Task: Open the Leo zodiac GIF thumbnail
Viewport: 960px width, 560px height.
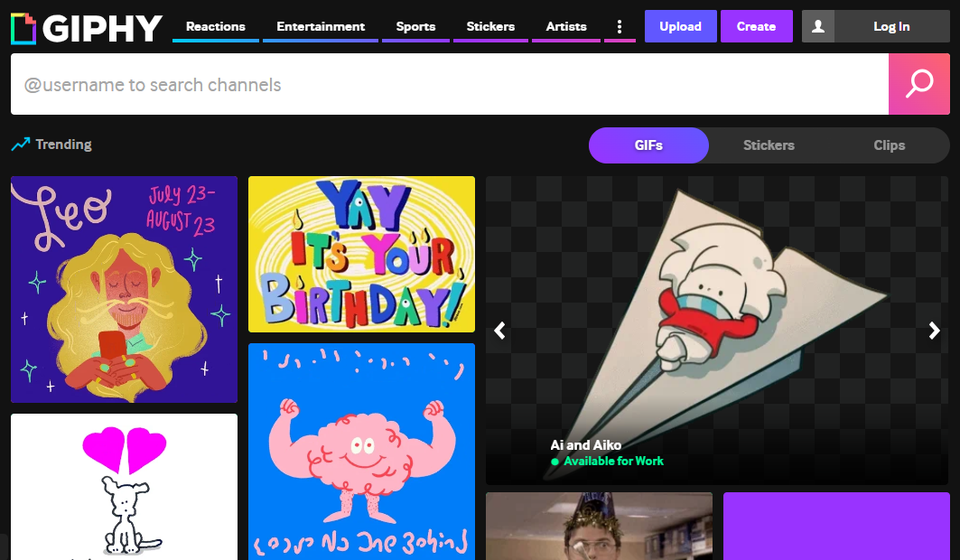Action: (124, 289)
